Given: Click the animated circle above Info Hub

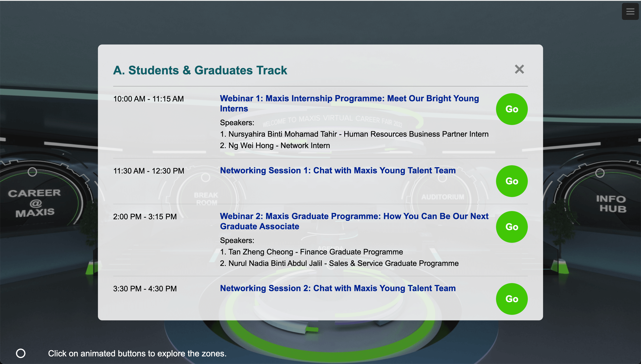Looking at the screenshot, I should tap(599, 173).
